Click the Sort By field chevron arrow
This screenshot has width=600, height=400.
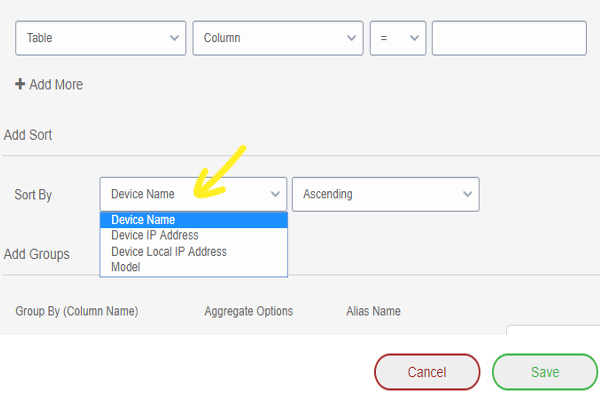(x=275, y=194)
